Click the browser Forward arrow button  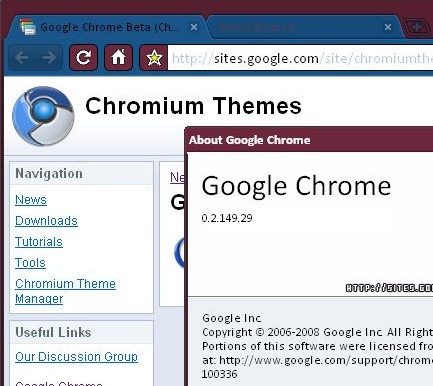click(49, 58)
